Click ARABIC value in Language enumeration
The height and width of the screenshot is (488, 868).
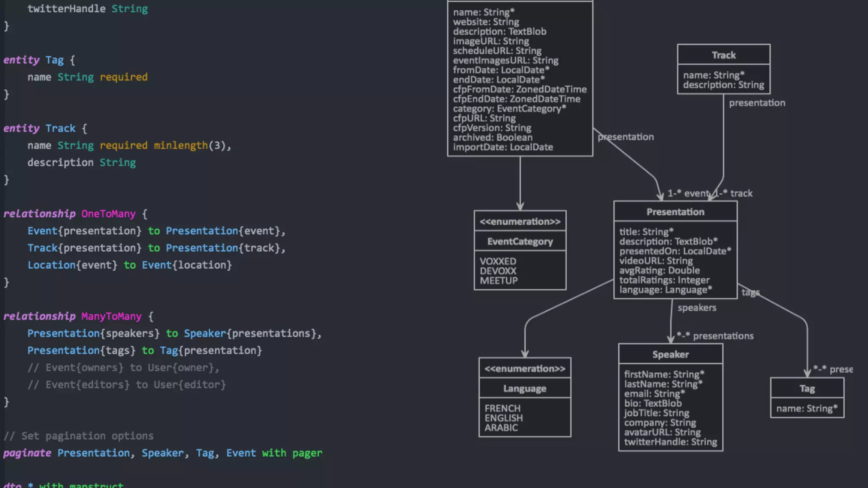[501, 428]
